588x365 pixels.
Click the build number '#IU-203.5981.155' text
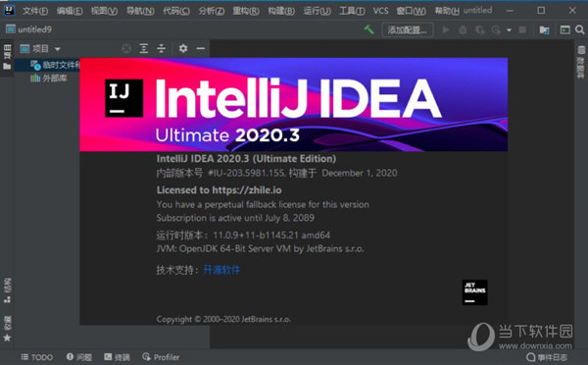pos(247,173)
